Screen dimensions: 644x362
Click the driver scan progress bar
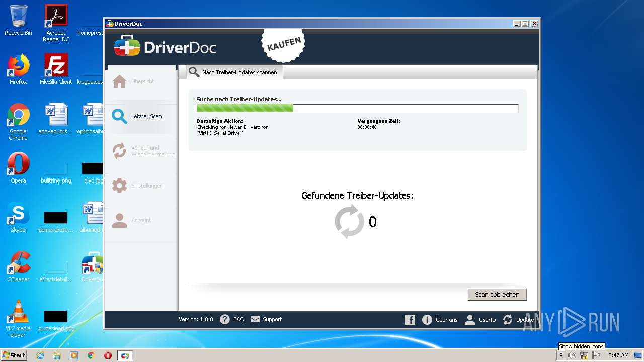357,108
